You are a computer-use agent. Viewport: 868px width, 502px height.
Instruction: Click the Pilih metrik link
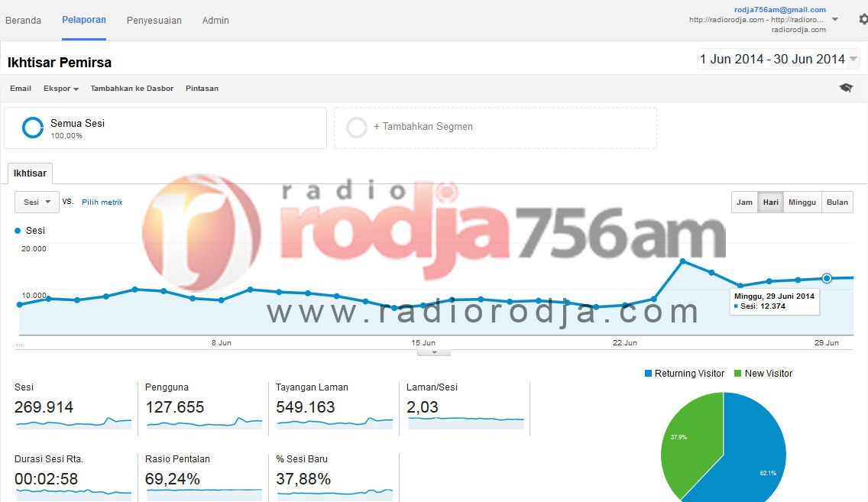coord(102,202)
